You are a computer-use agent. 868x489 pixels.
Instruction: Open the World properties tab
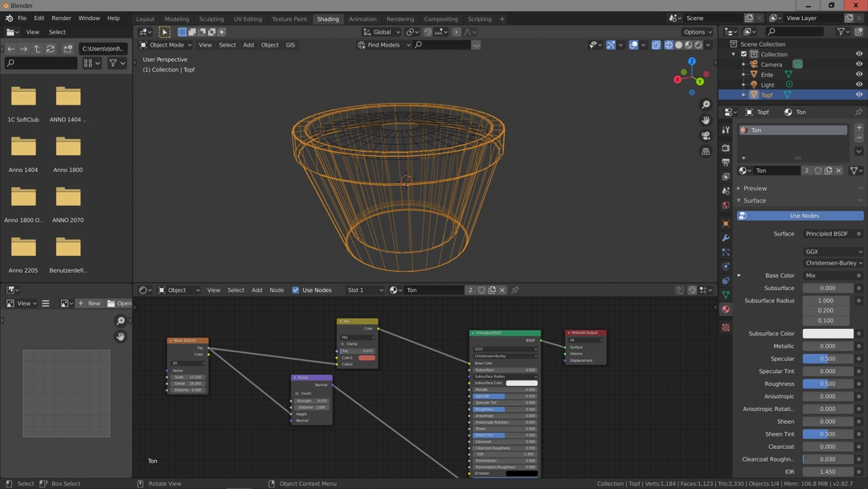726,205
